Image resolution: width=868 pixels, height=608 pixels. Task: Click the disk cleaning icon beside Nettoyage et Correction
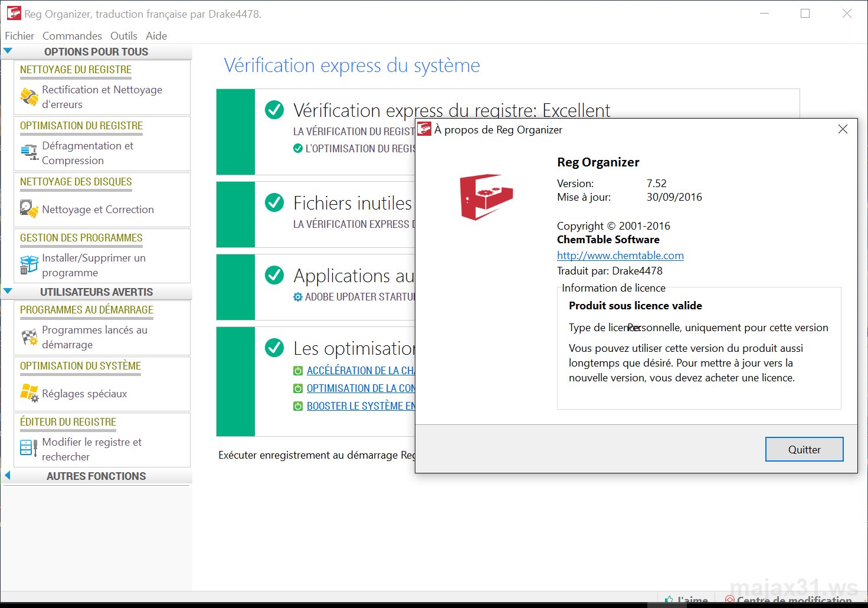(x=29, y=209)
